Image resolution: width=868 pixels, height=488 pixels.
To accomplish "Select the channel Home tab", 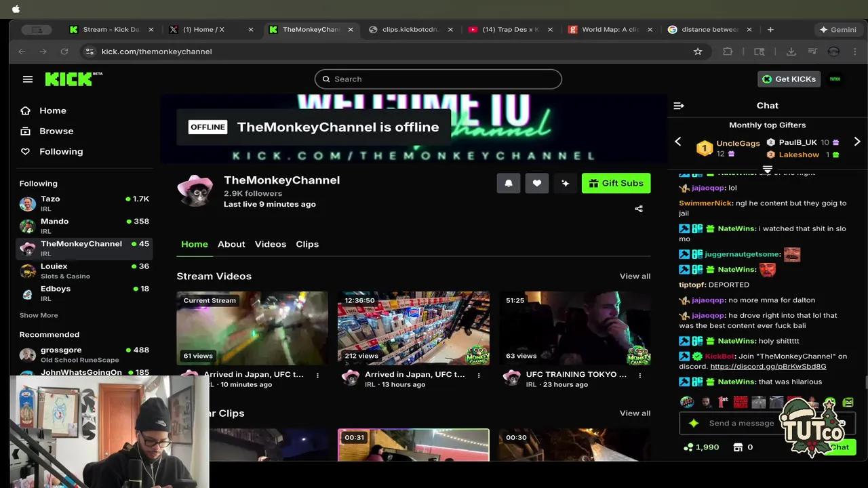I will coord(195,244).
